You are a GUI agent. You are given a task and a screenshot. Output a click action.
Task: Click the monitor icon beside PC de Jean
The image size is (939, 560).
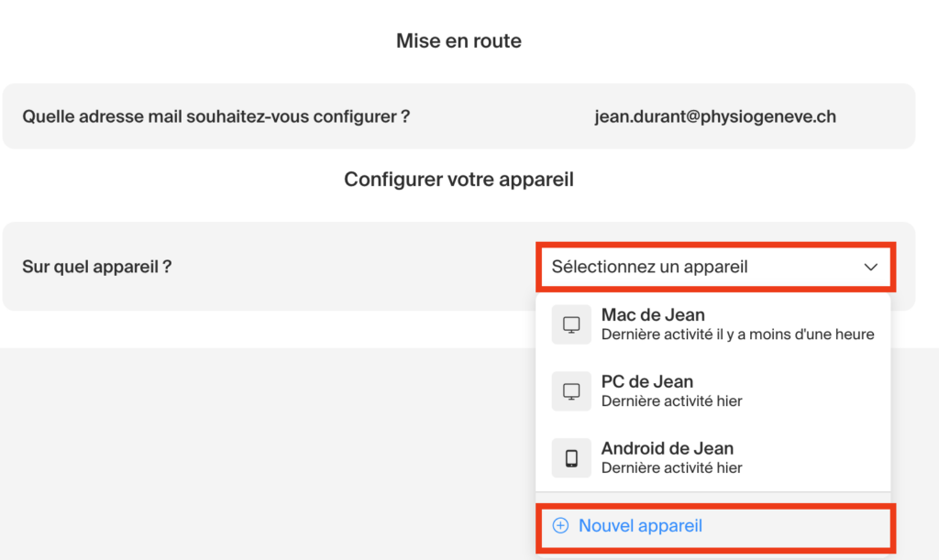(x=571, y=391)
